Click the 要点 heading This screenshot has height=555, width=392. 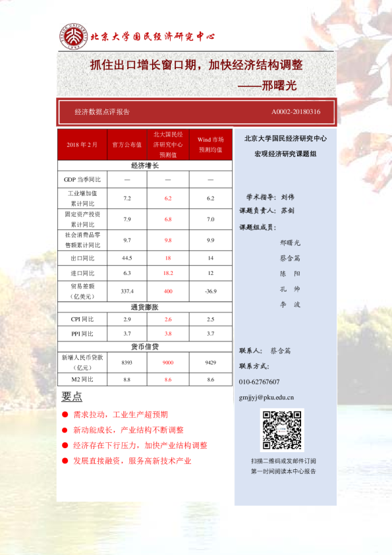[x=72, y=396]
